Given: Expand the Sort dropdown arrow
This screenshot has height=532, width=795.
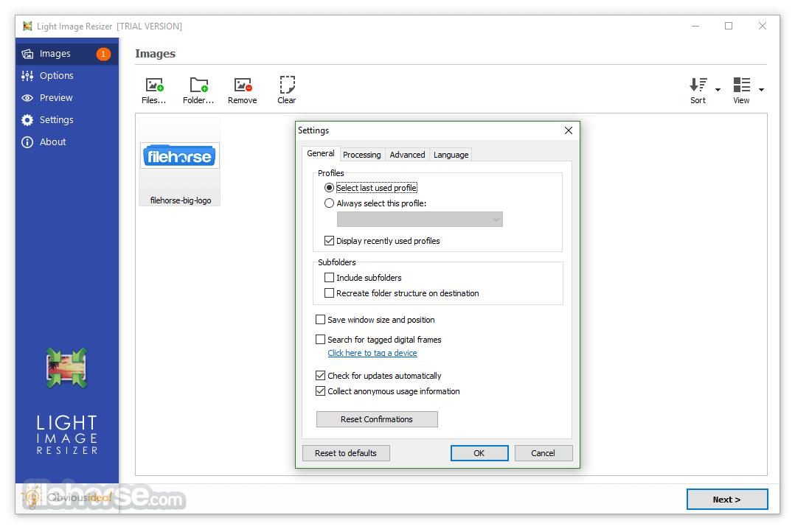Looking at the screenshot, I should click(718, 90).
